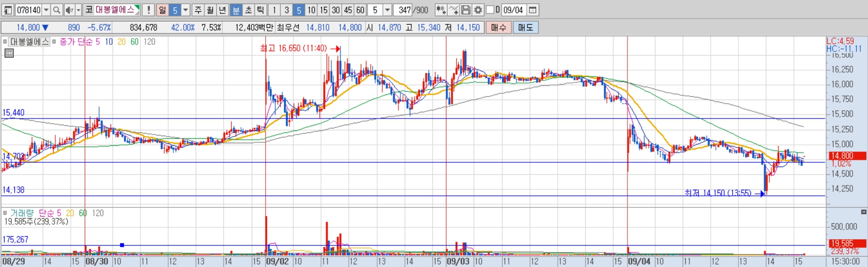This screenshot has height=267, width=868.
Task: Open the period number dropdown next to 일
Action: (186, 10)
